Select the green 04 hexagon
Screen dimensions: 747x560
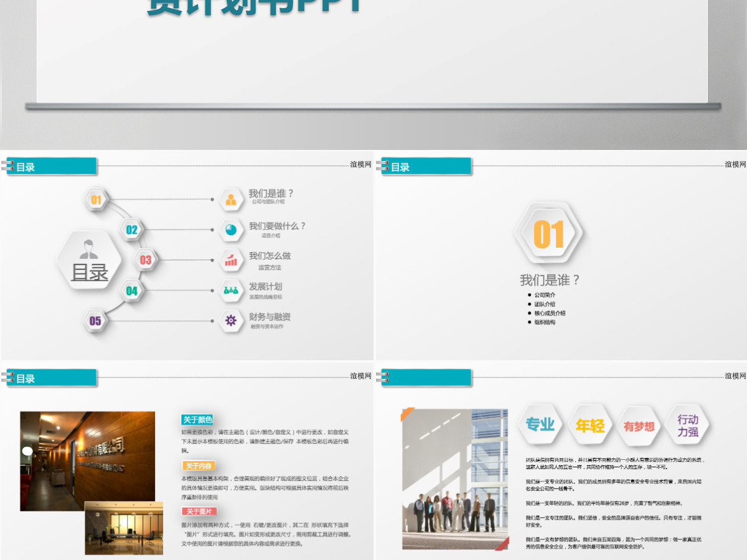132,290
